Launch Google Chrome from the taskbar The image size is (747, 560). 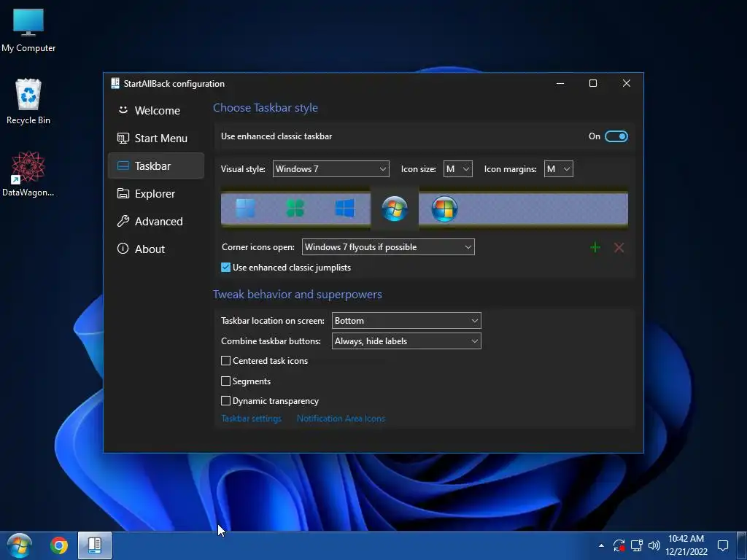(58, 545)
